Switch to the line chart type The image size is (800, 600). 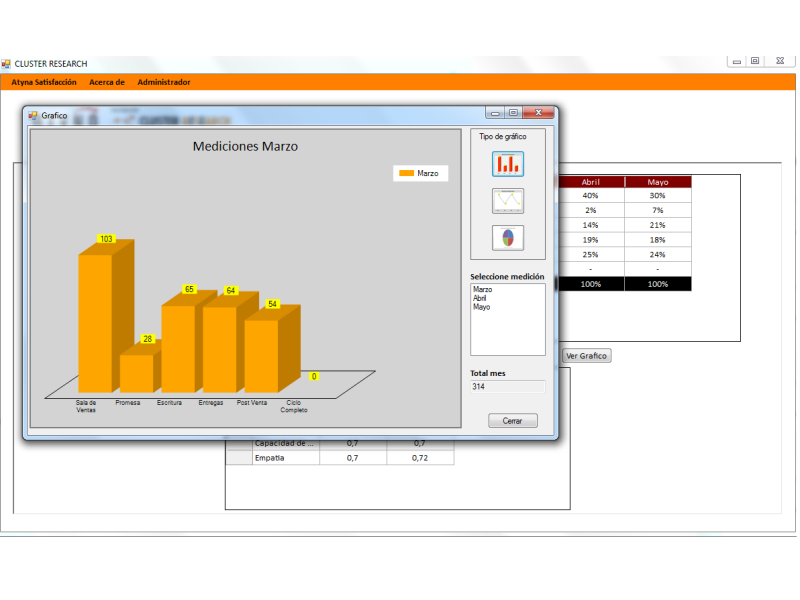508,201
